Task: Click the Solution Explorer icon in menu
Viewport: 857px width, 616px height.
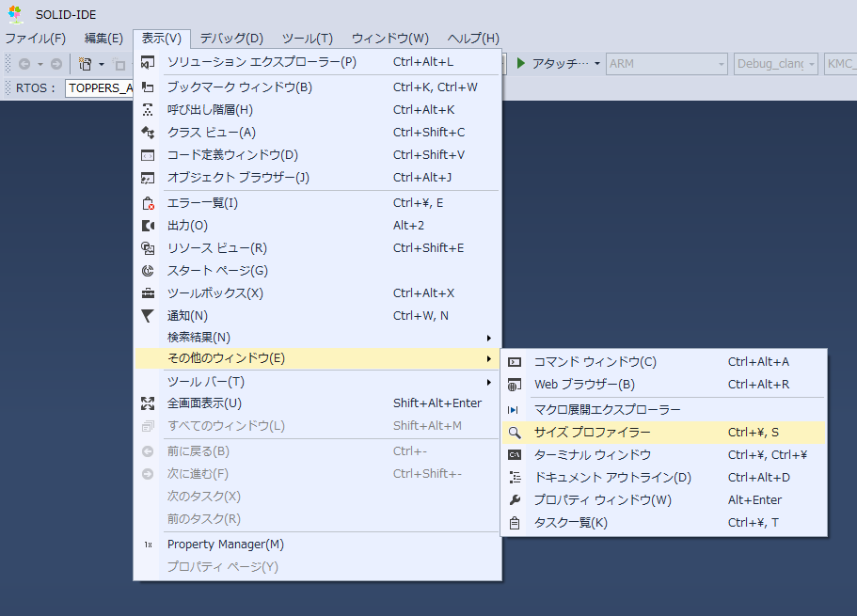Action: point(148,62)
